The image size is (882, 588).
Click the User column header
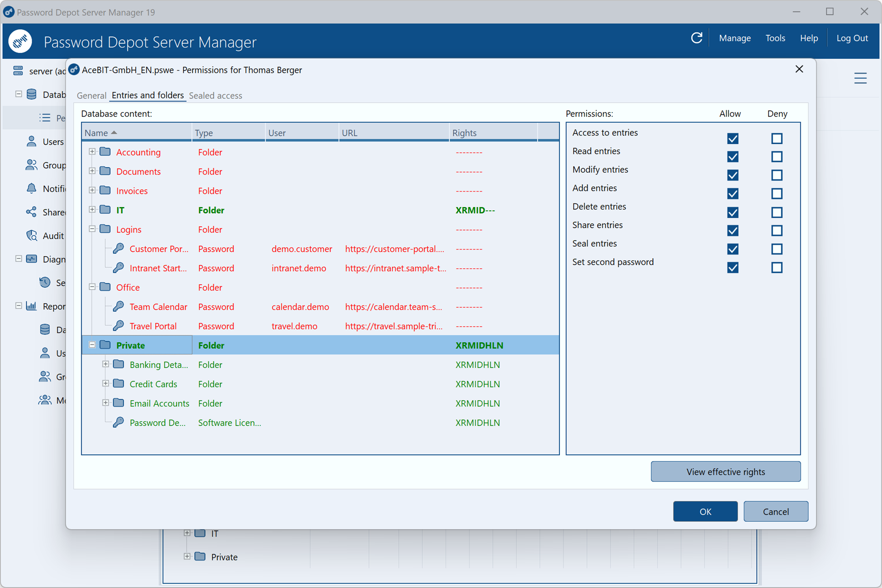[x=302, y=133]
